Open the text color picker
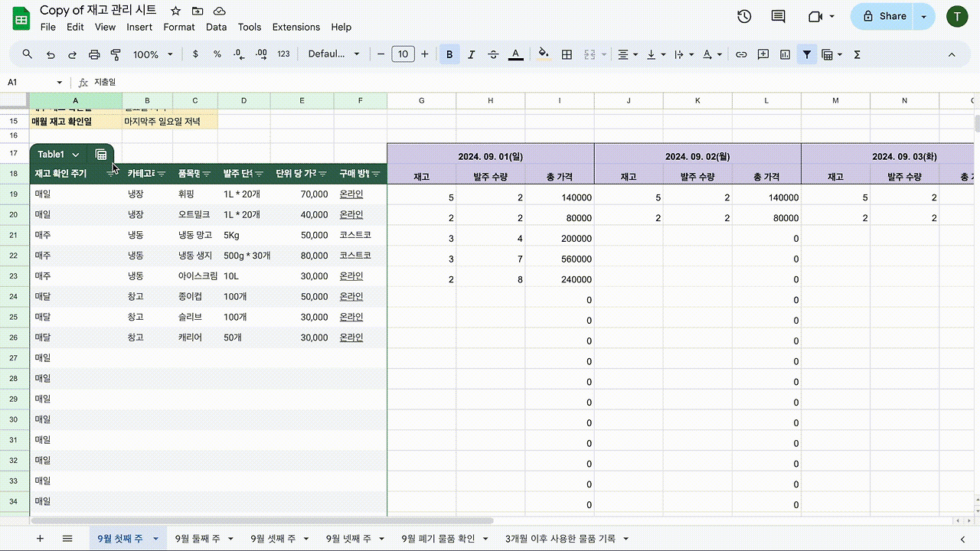 coord(516,54)
